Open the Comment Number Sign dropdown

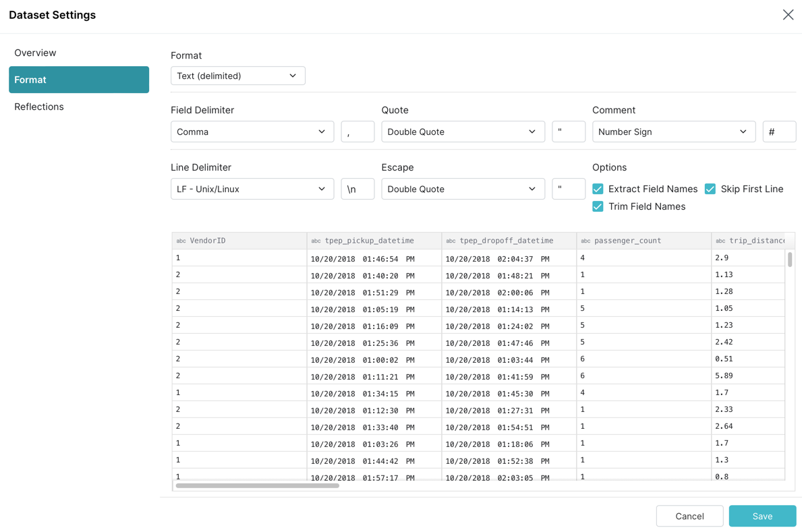[673, 131]
